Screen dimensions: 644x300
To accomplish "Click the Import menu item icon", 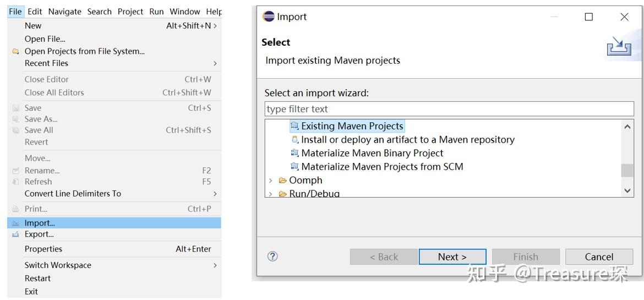I will coord(15,223).
